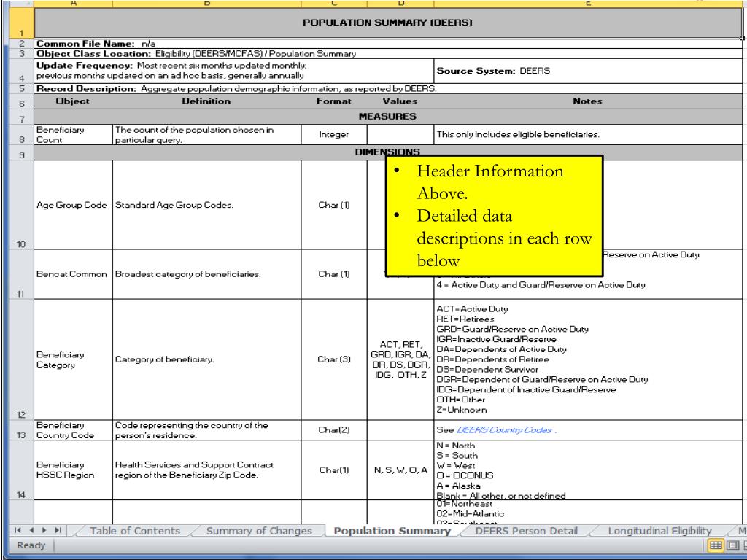Click the Source System: DEERS cell
Image resolution: width=747 pixels, height=560 pixels.
click(589, 71)
